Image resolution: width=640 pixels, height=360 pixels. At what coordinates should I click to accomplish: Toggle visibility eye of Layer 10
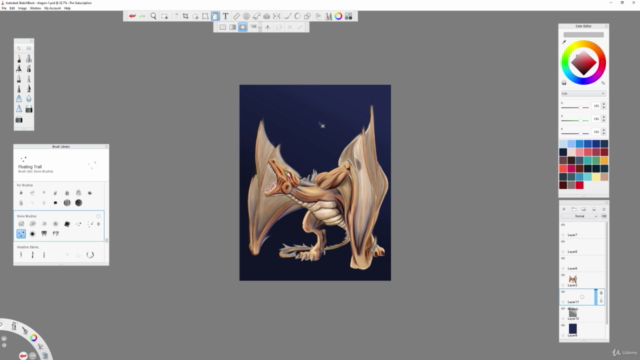(563, 309)
